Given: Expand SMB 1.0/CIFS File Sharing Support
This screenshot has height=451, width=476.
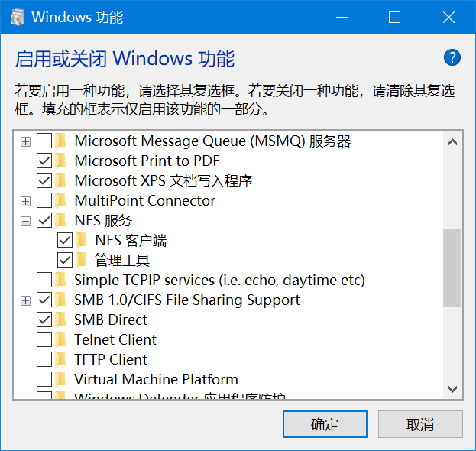Looking at the screenshot, I should [25, 300].
